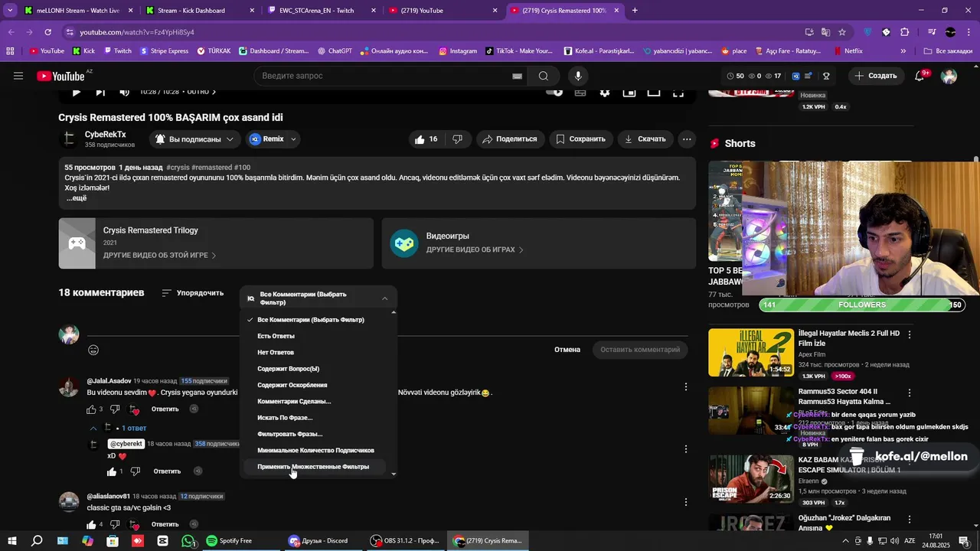Open the YouTube guide hamburger menu

(18, 76)
